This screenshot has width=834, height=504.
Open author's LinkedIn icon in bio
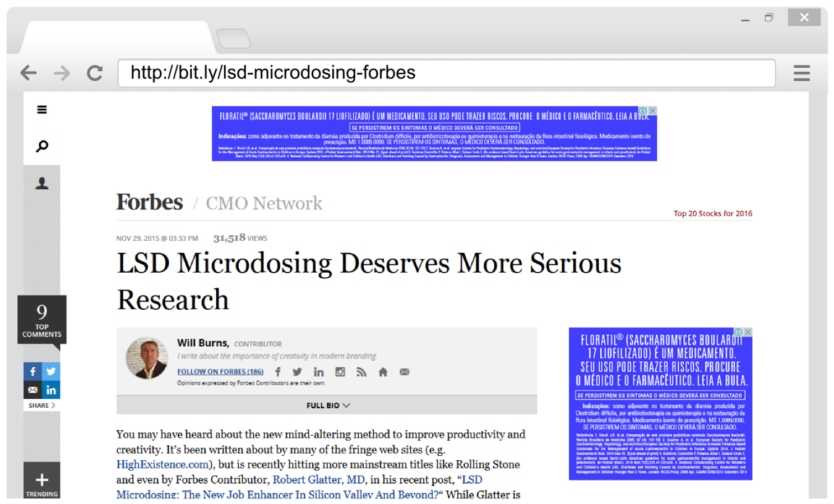pos(318,372)
